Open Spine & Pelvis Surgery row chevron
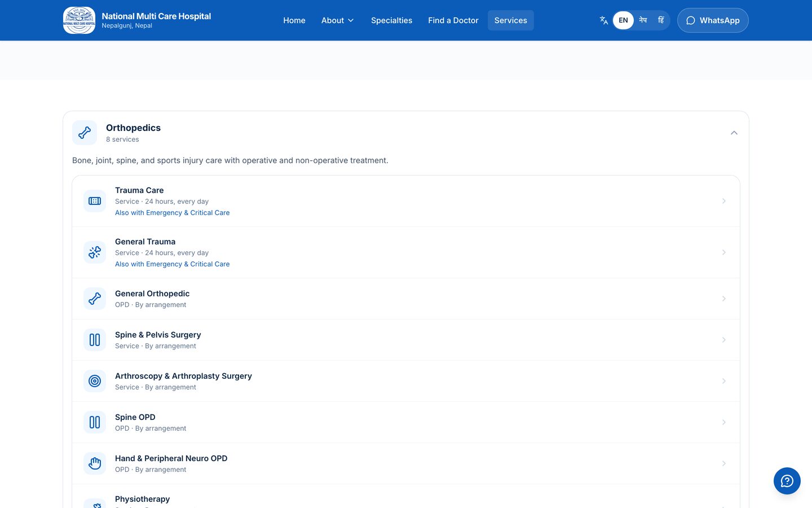Screen dimensions: 812x508 pos(724,340)
